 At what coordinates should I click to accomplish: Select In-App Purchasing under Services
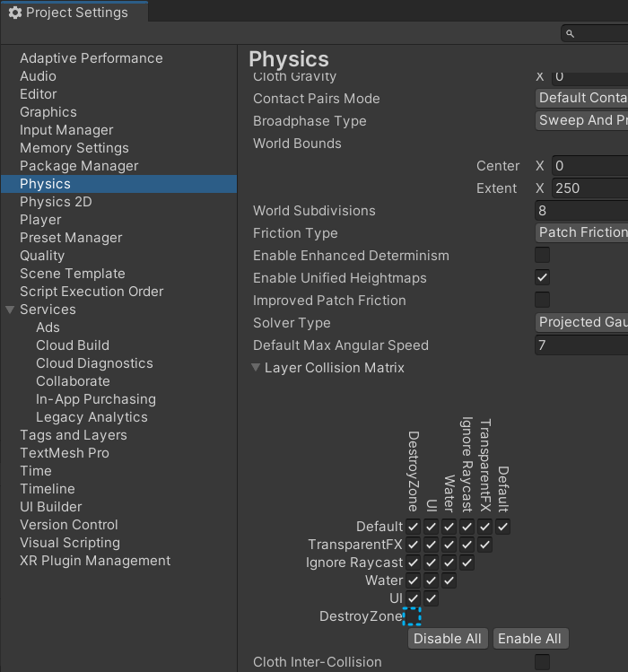(x=96, y=399)
